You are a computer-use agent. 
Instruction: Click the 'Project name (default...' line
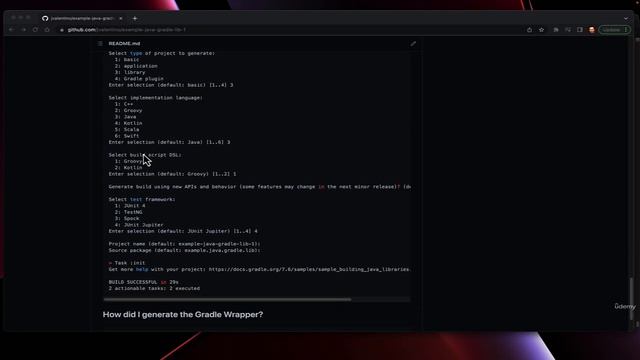[x=184, y=244]
